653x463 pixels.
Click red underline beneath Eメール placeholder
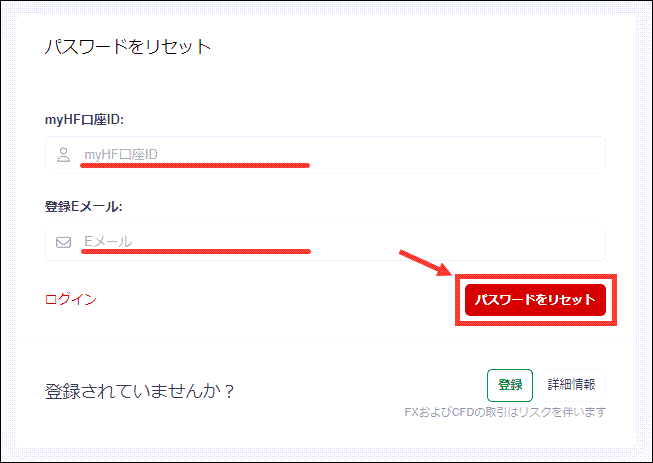(x=196, y=251)
